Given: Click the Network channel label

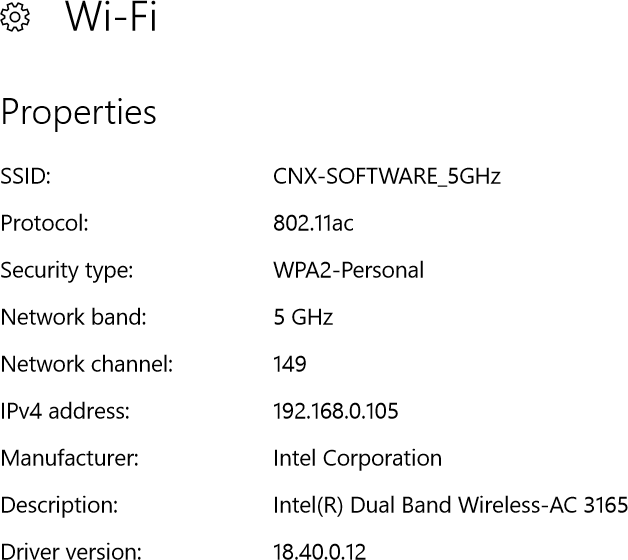Looking at the screenshot, I should click(x=87, y=364).
